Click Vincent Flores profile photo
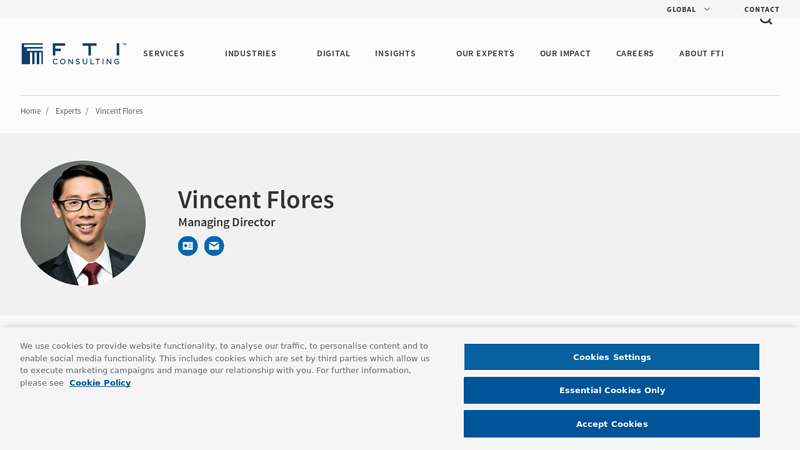 point(83,223)
